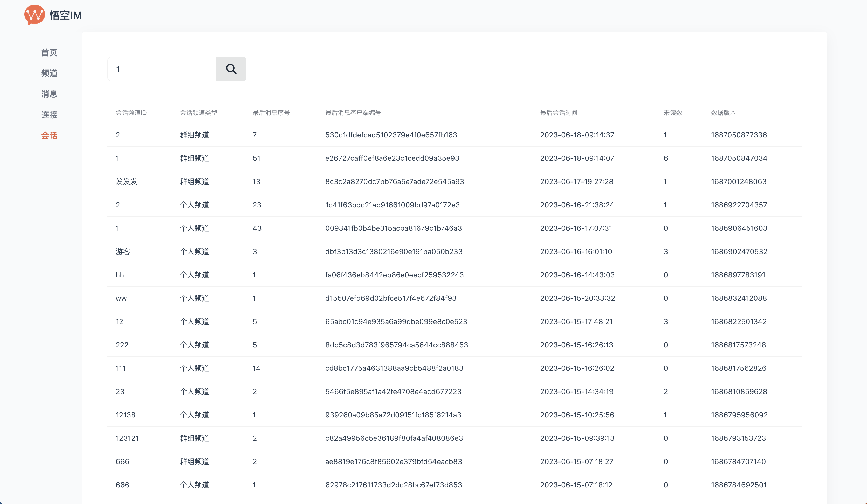
Task: Click the 悟空IM title text
Action: tap(65, 16)
